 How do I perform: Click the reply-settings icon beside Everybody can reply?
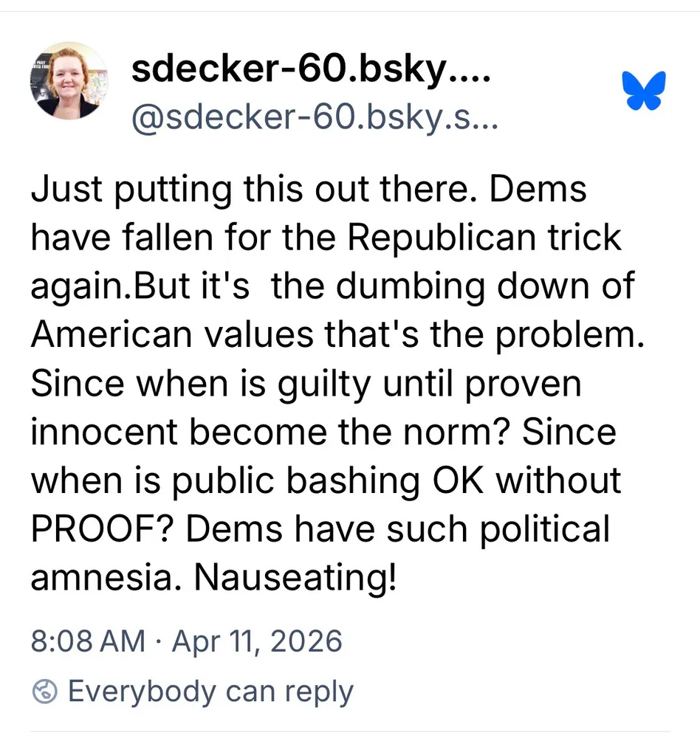click(45, 692)
